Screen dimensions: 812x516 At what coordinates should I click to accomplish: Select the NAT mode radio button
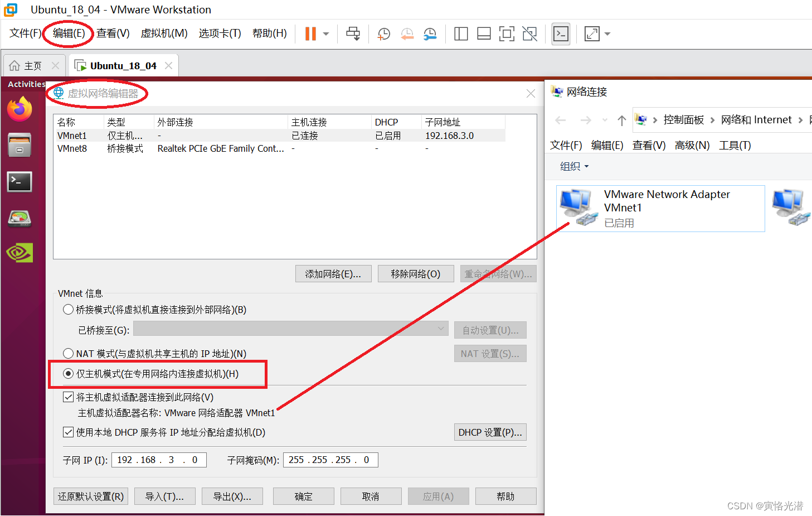click(x=69, y=354)
